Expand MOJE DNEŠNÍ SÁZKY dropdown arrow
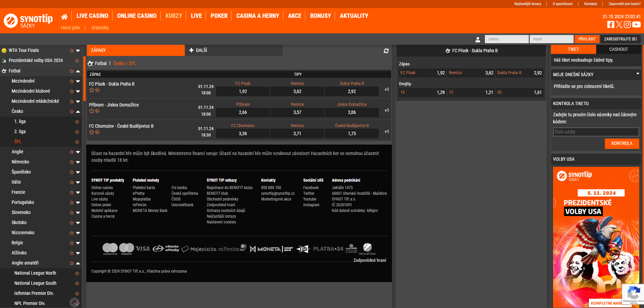This screenshot has width=644, height=308. coord(638,74)
